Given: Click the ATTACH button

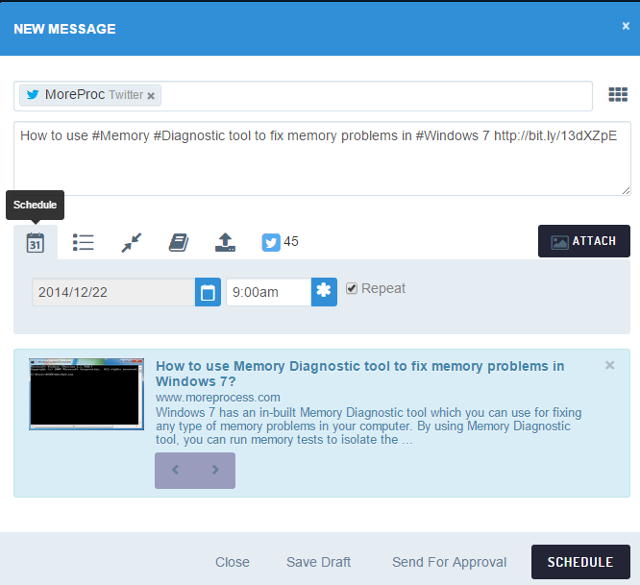Looking at the screenshot, I should pos(584,241).
